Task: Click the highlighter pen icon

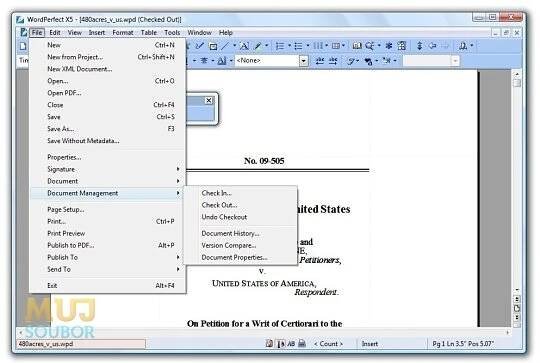Action: (x=258, y=46)
